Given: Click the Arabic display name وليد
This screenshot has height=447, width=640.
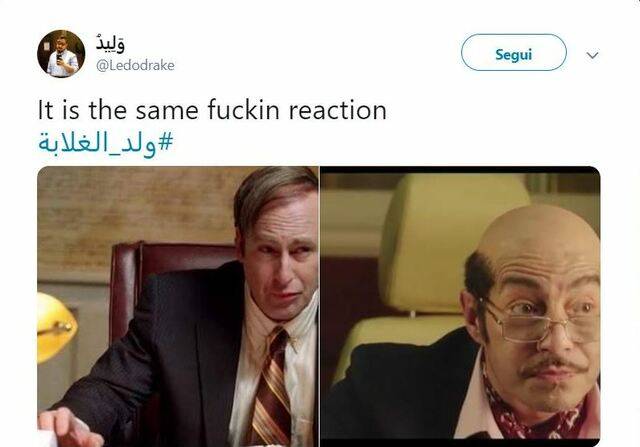Looking at the screenshot, I should tap(110, 44).
